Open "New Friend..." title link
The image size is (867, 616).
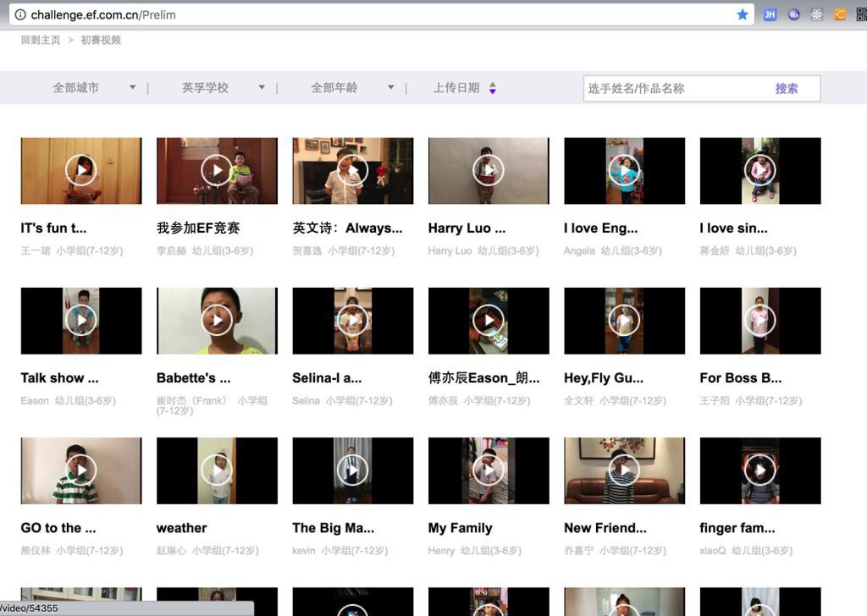tap(605, 528)
